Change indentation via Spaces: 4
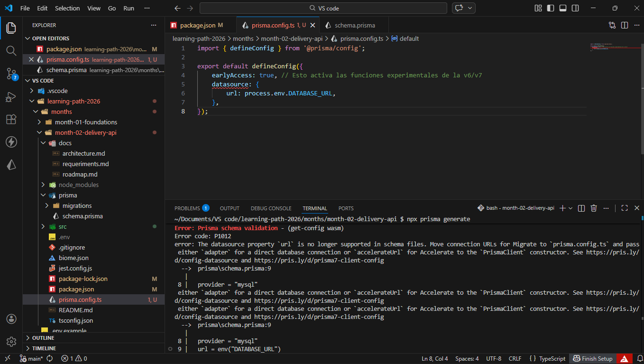The image size is (644, 364). coord(467,358)
